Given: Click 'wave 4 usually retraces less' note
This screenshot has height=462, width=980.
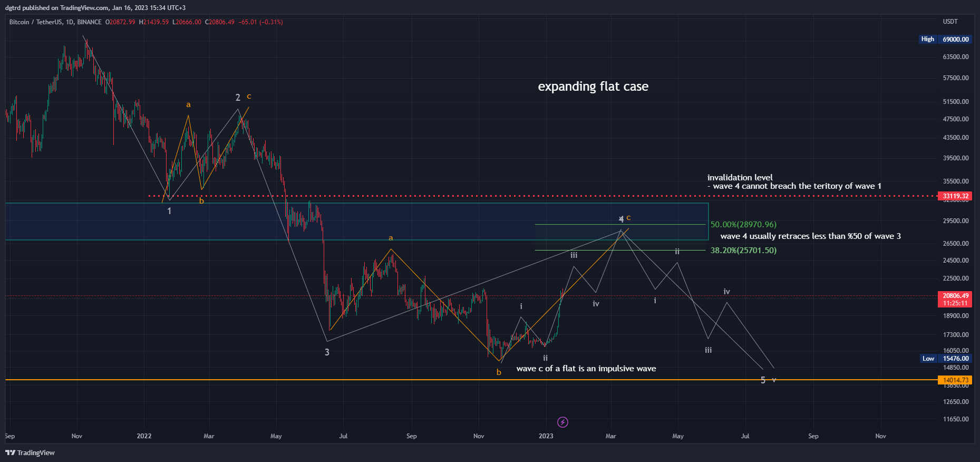Looking at the screenshot, I should [x=811, y=236].
